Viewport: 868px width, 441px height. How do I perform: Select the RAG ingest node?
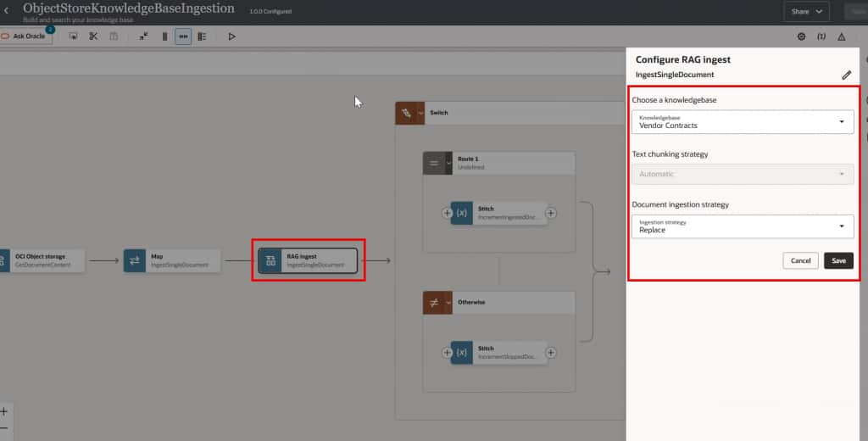[x=308, y=260]
